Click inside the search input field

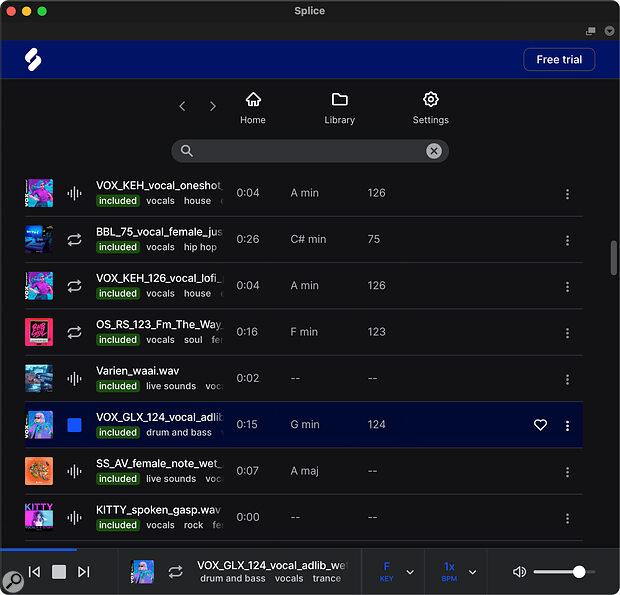pos(308,151)
